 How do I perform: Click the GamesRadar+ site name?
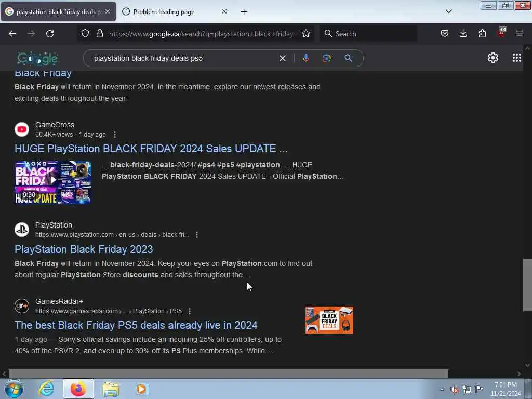[59, 301]
